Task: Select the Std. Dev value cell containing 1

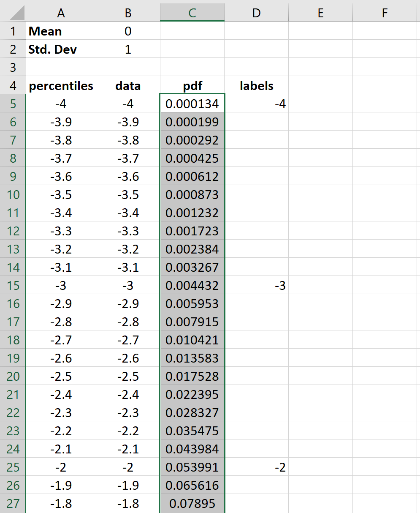Action: pos(127,49)
